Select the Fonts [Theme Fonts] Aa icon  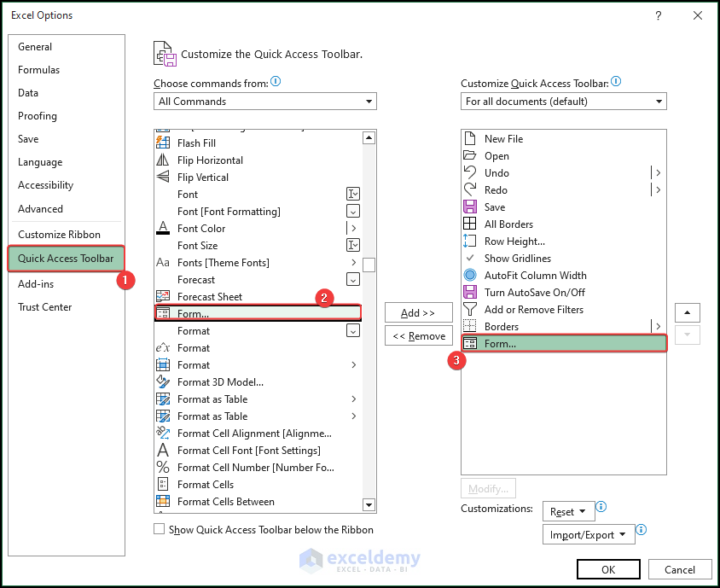[163, 262]
